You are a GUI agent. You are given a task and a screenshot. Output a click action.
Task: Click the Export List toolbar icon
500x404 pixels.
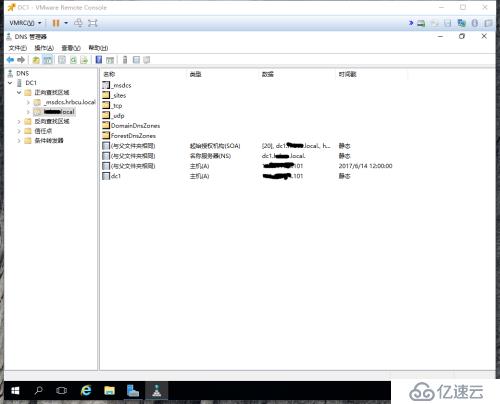pos(84,60)
